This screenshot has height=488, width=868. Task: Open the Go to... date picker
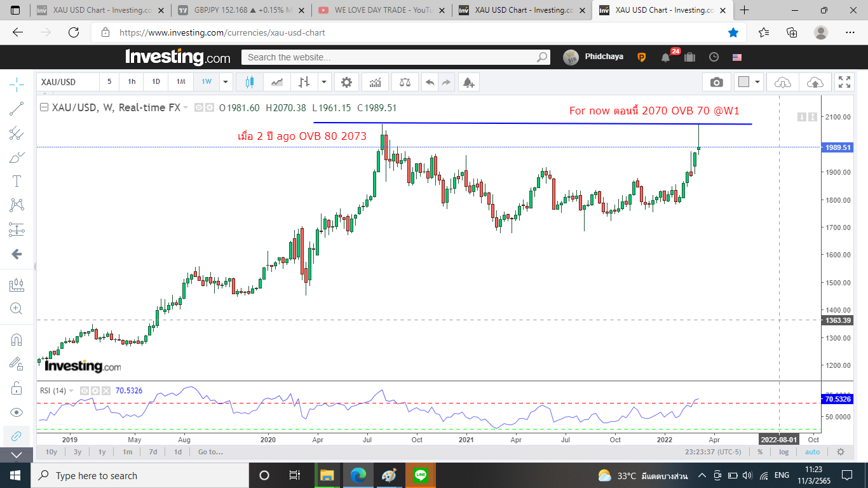tap(210, 452)
